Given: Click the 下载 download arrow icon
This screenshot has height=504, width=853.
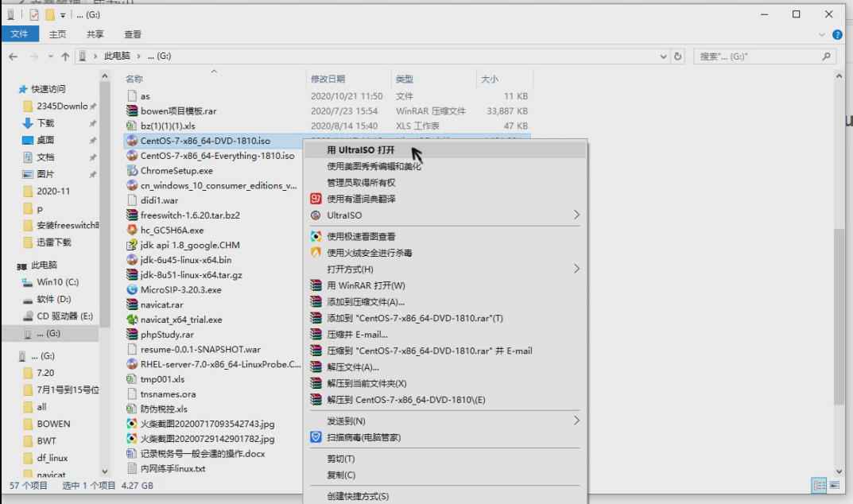Looking at the screenshot, I should (x=28, y=123).
